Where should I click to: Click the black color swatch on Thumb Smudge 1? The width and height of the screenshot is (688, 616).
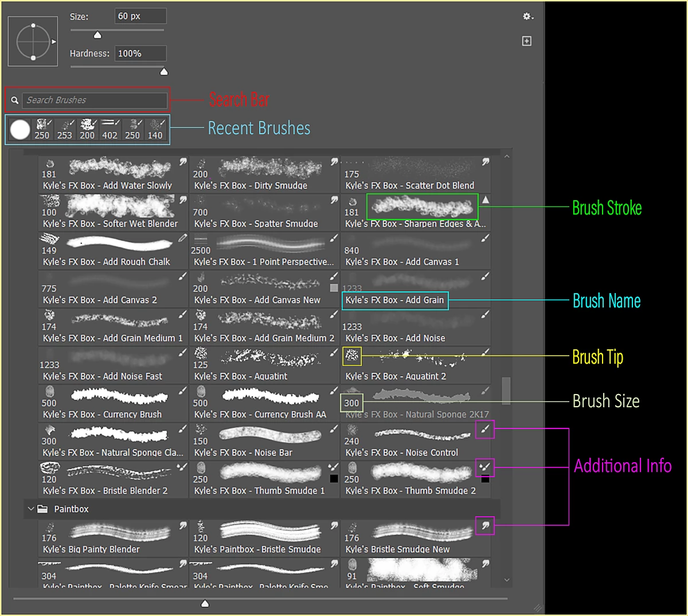334,478
